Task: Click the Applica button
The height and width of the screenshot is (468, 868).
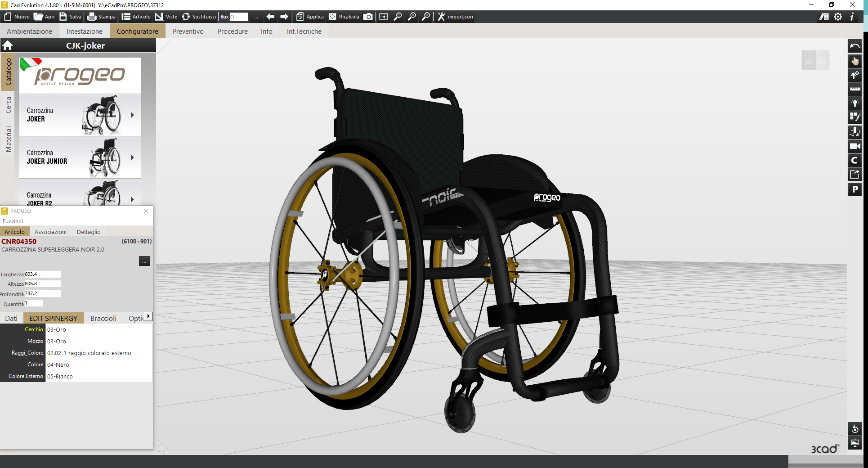Action: click(310, 17)
